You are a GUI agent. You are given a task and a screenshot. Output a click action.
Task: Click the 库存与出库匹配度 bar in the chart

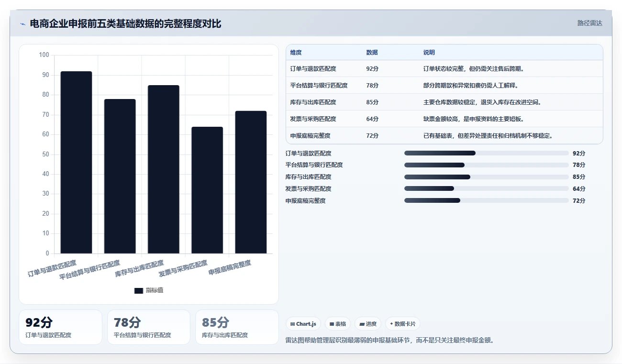coord(164,169)
